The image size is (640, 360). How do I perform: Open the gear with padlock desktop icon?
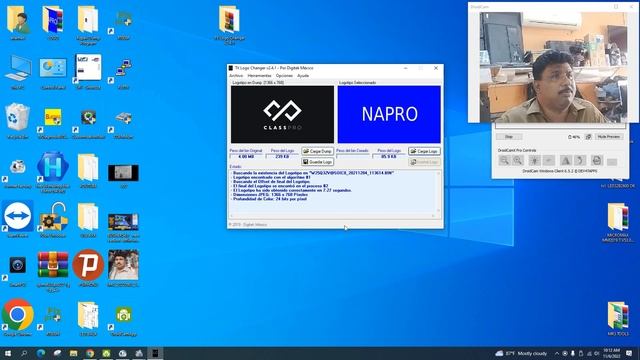click(x=53, y=219)
